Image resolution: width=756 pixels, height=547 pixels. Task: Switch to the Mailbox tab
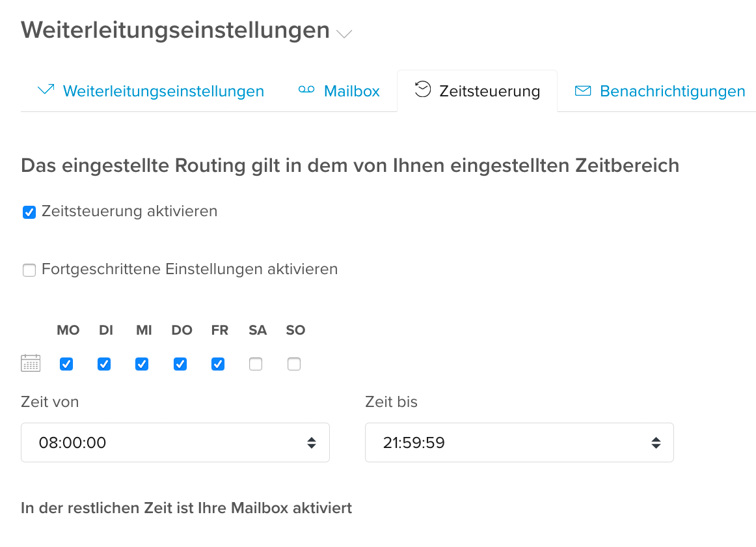[339, 91]
